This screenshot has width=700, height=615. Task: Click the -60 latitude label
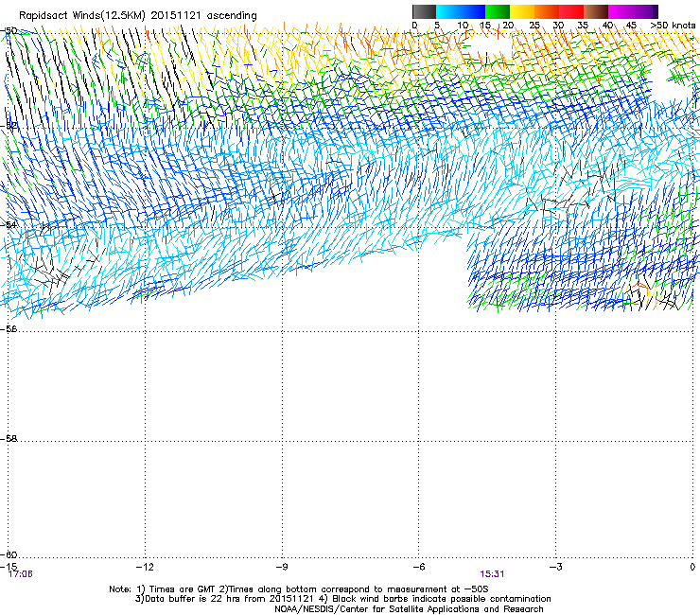coord(9,554)
